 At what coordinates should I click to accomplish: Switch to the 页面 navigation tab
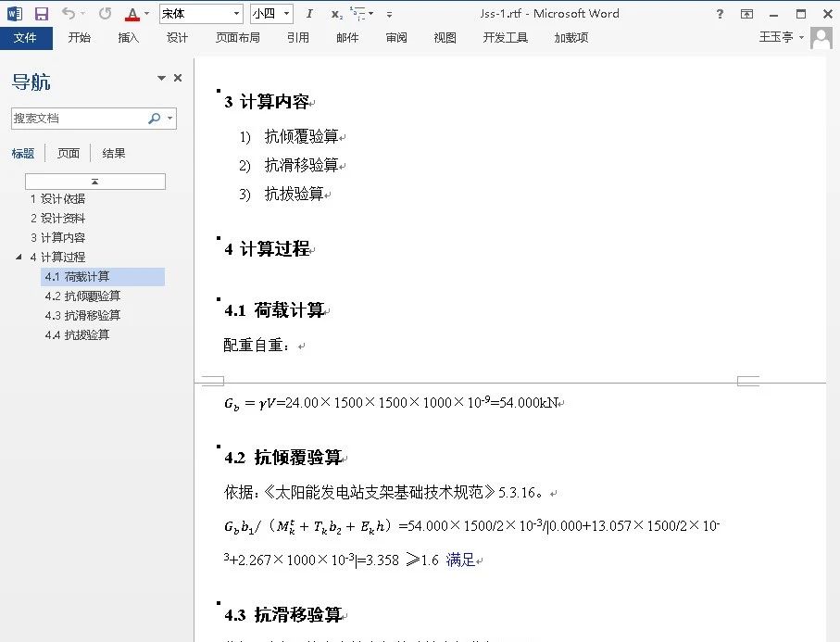[69, 154]
